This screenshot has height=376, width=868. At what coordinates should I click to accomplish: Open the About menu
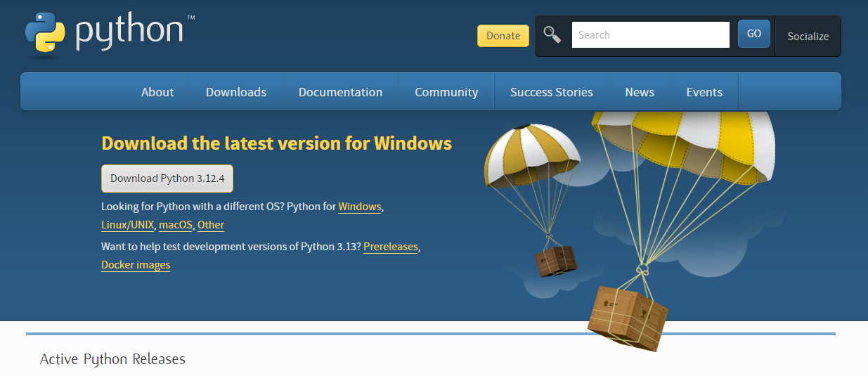tap(157, 92)
